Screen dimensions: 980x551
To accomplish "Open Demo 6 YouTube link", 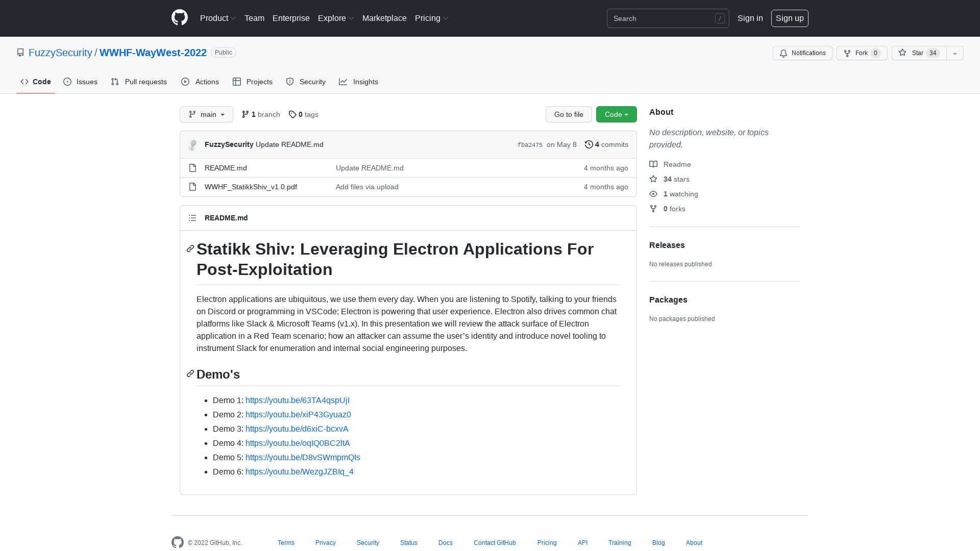I will tap(300, 471).
